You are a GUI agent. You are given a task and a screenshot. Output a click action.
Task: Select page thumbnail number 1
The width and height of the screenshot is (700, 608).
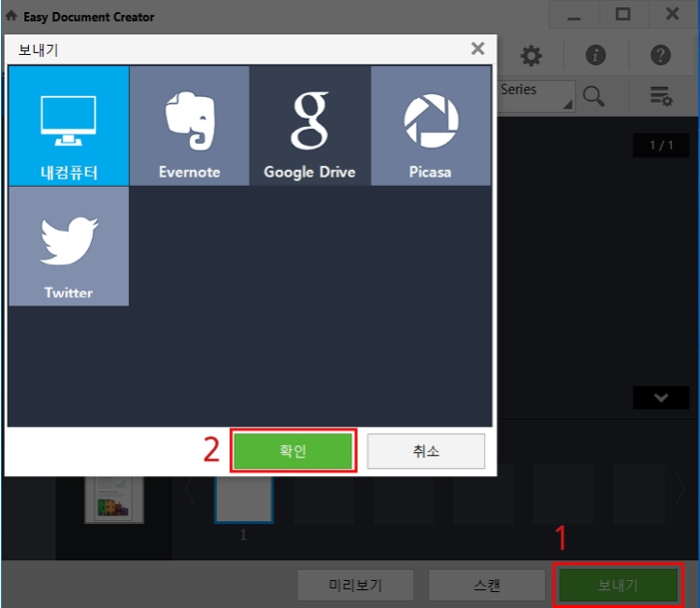point(244,499)
